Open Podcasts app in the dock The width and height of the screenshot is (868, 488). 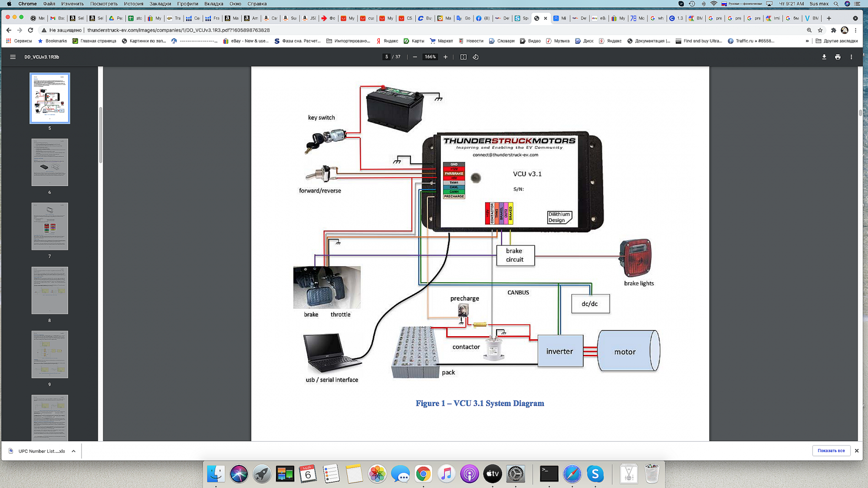(x=470, y=474)
